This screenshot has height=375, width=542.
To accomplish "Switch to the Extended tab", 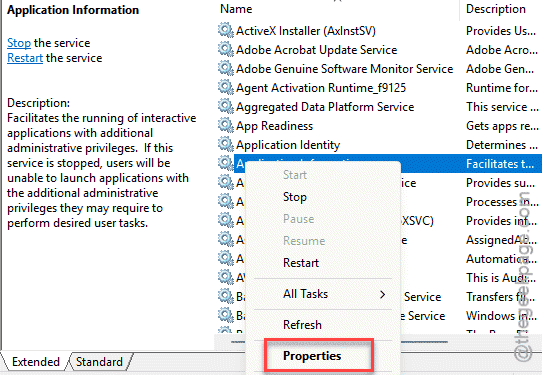I will [x=36, y=362].
